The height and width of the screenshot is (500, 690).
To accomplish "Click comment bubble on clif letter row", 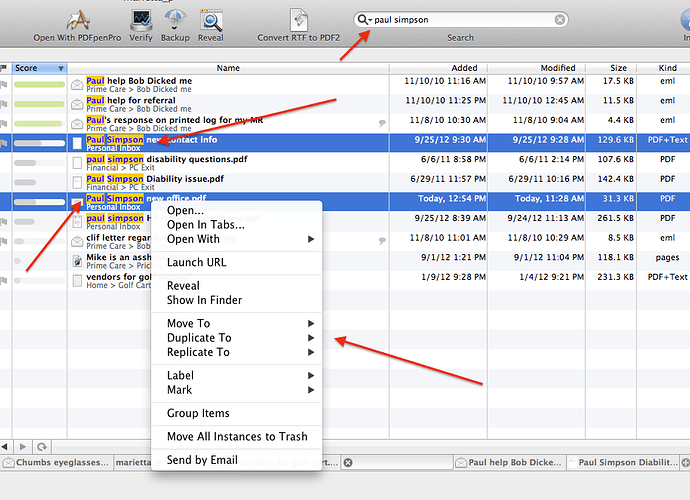I will pos(382,241).
